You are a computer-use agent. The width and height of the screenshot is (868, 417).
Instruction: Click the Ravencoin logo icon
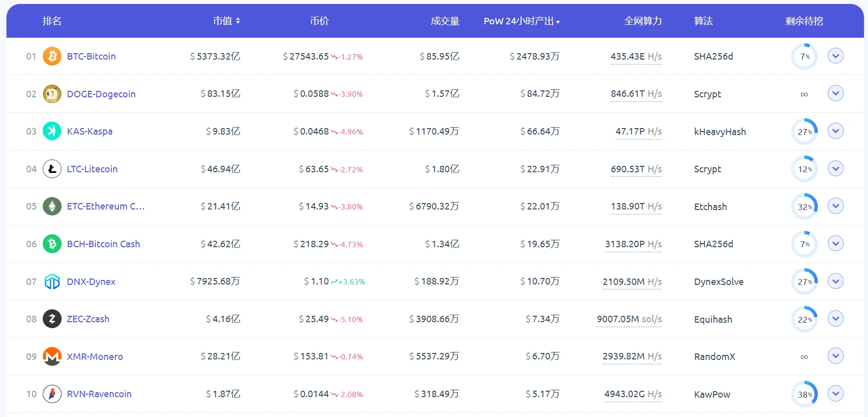click(x=52, y=394)
